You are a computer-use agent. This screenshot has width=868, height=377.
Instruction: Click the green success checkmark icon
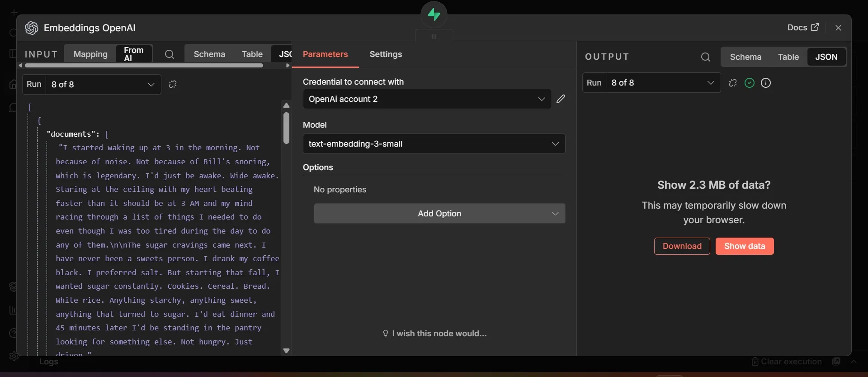point(750,83)
